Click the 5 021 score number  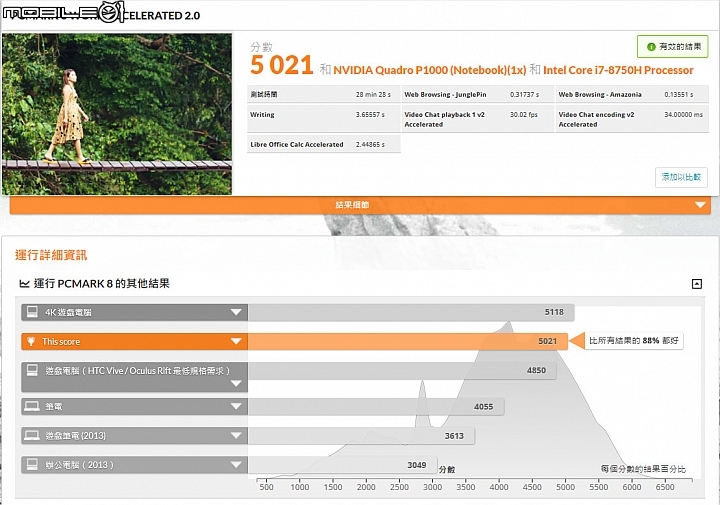281,65
